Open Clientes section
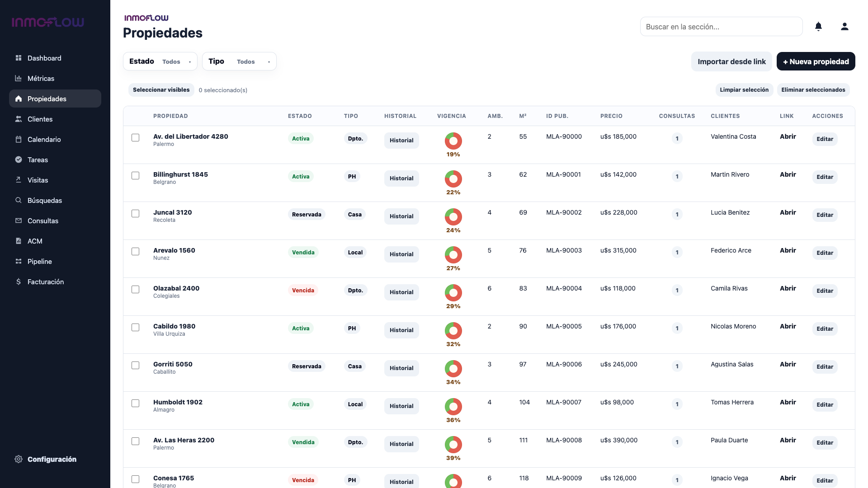The width and height of the screenshot is (868, 488). [x=55, y=119]
